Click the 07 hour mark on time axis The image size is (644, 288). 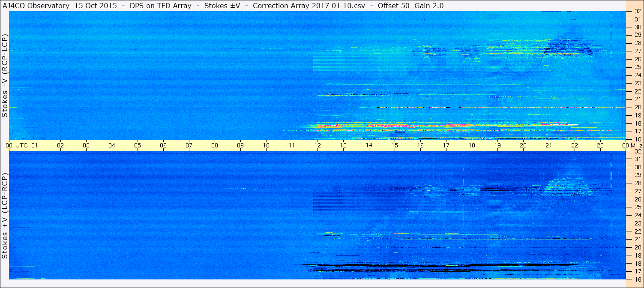pos(189,145)
